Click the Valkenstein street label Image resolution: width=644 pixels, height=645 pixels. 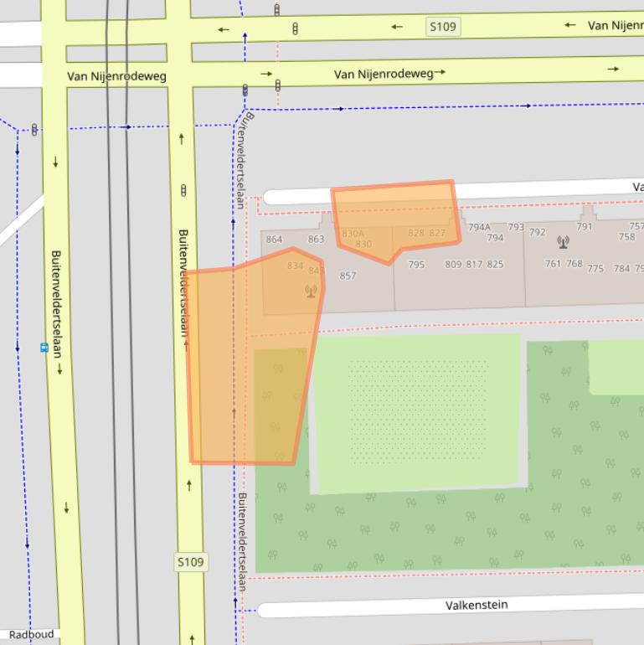click(x=476, y=605)
